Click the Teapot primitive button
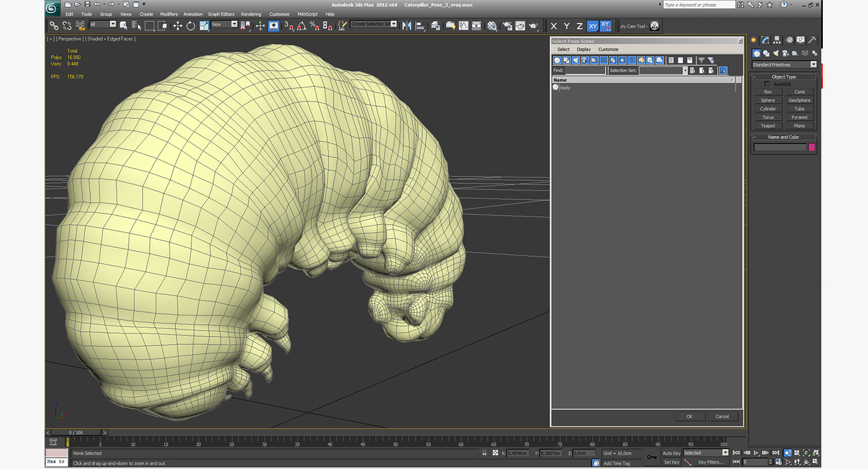The height and width of the screenshot is (469, 868). pos(768,125)
